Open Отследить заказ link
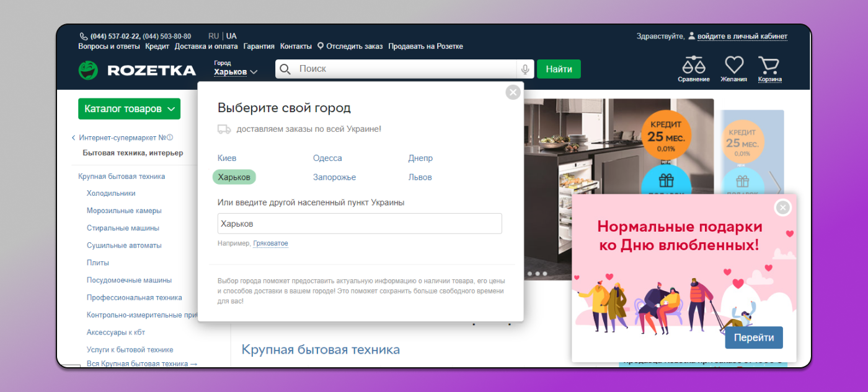The width and height of the screenshot is (868, 392). 350,46
